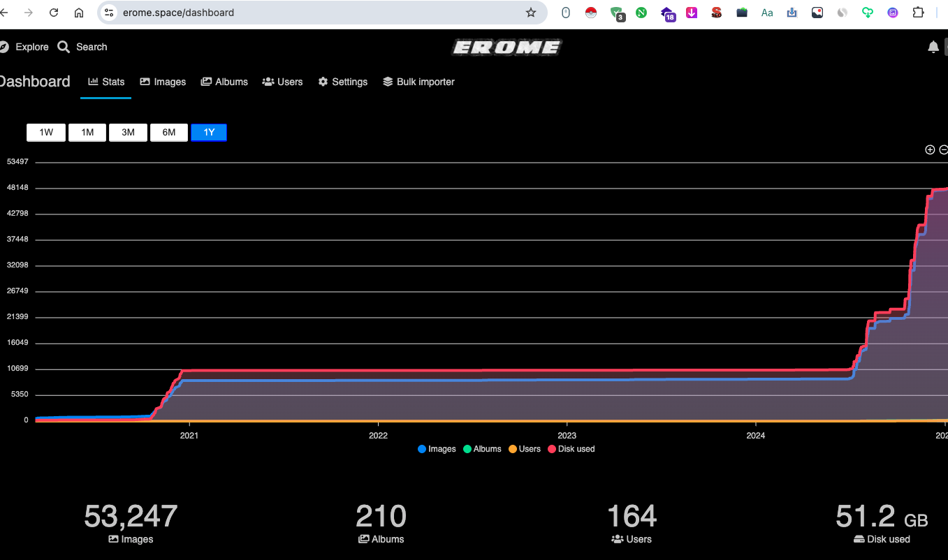Viewport: 948px width, 560px height.
Task: Click the 48148 y-axis label
Action: [17, 188]
